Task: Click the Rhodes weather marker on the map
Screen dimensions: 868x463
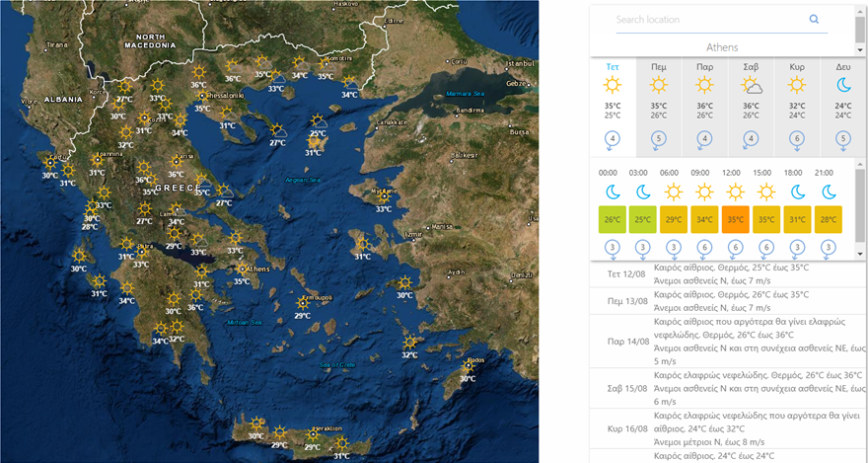Action: (x=469, y=366)
